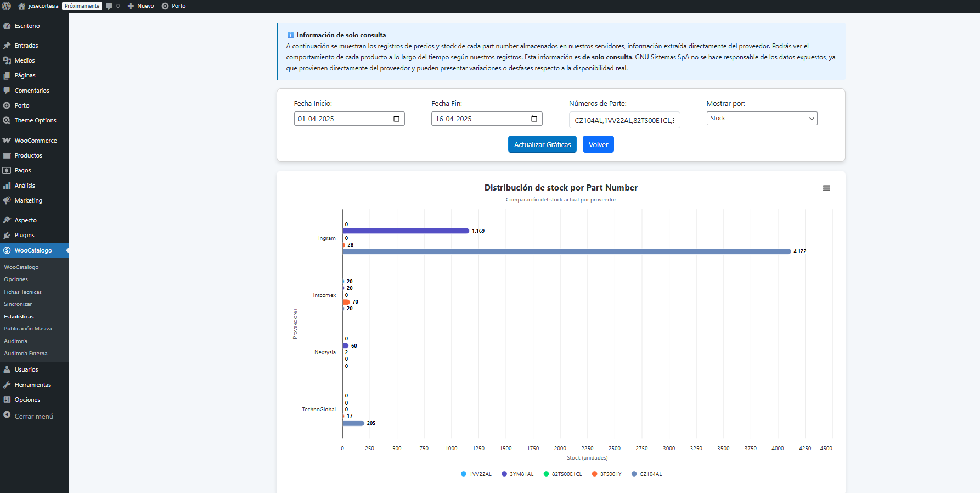Click the Números de Parte input field
The height and width of the screenshot is (493, 980).
(x=624, y=120)
